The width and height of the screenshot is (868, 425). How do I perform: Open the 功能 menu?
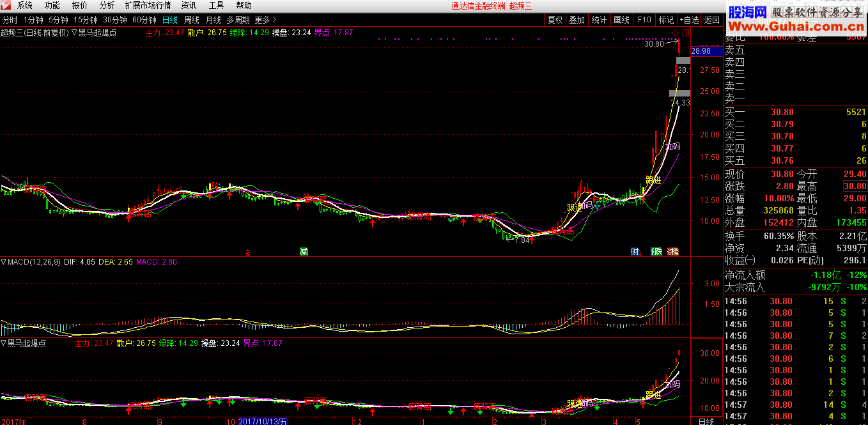(x=52, y=5)
